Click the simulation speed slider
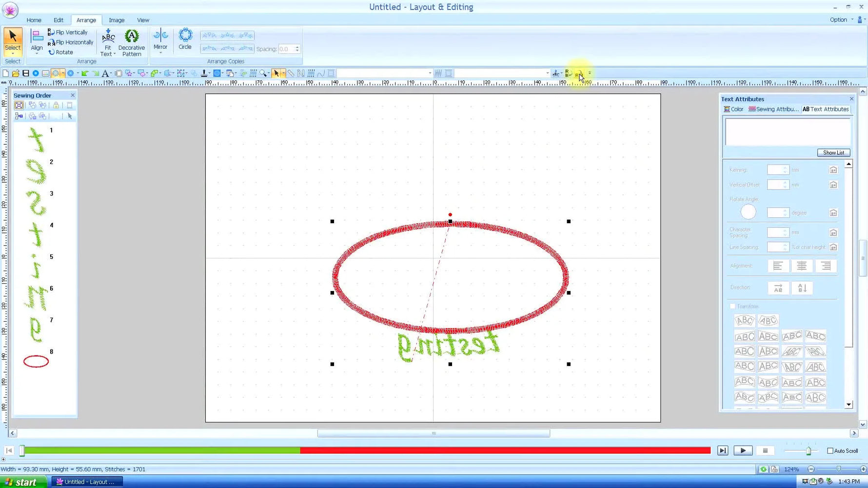Image resolution: width=868 pixels, height=488 pixels. [808, 450]
